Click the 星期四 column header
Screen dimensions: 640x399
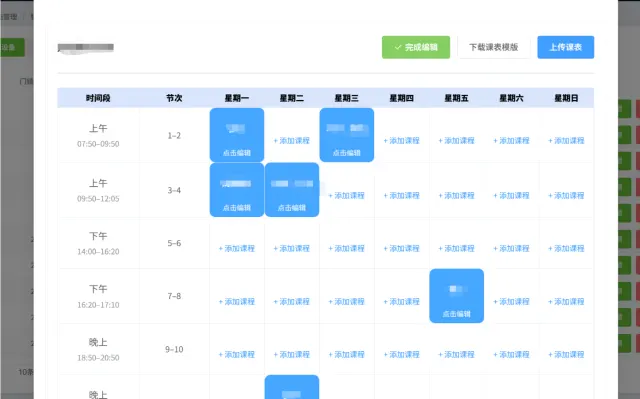click(402, 98)
